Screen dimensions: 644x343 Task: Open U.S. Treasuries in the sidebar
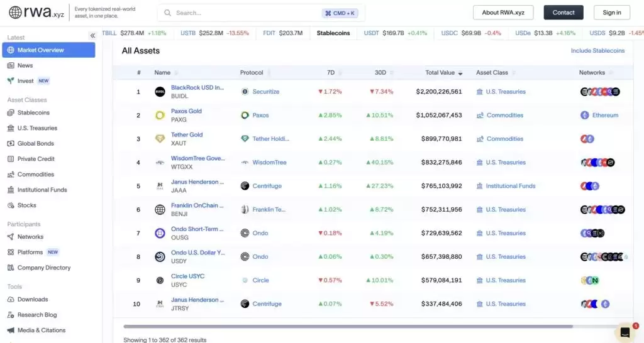[x=37, y=128]
